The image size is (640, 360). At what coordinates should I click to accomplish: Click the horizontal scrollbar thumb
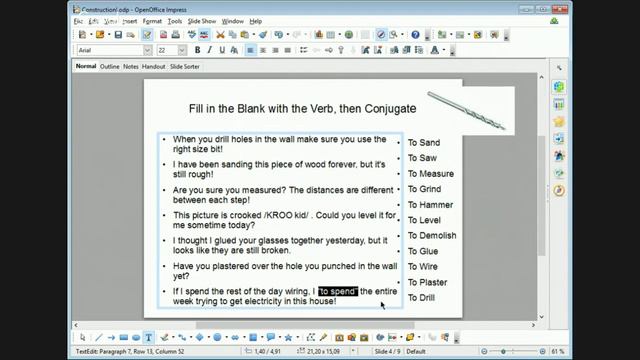[x=305, y=325]
